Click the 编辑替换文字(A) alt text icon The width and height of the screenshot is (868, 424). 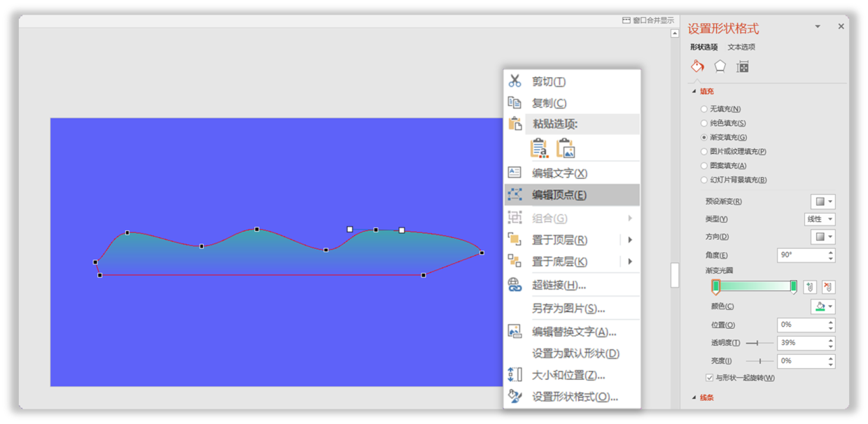[x=515, y=331]
